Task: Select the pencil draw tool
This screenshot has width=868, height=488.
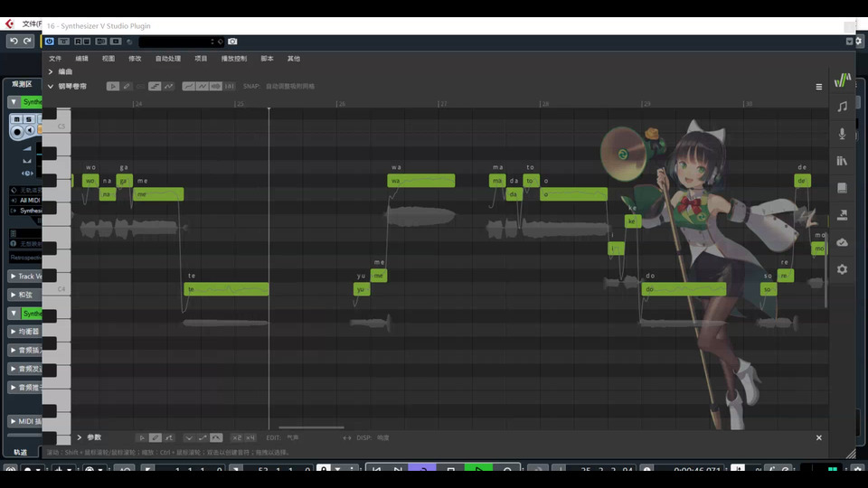Action: [127, 87]
